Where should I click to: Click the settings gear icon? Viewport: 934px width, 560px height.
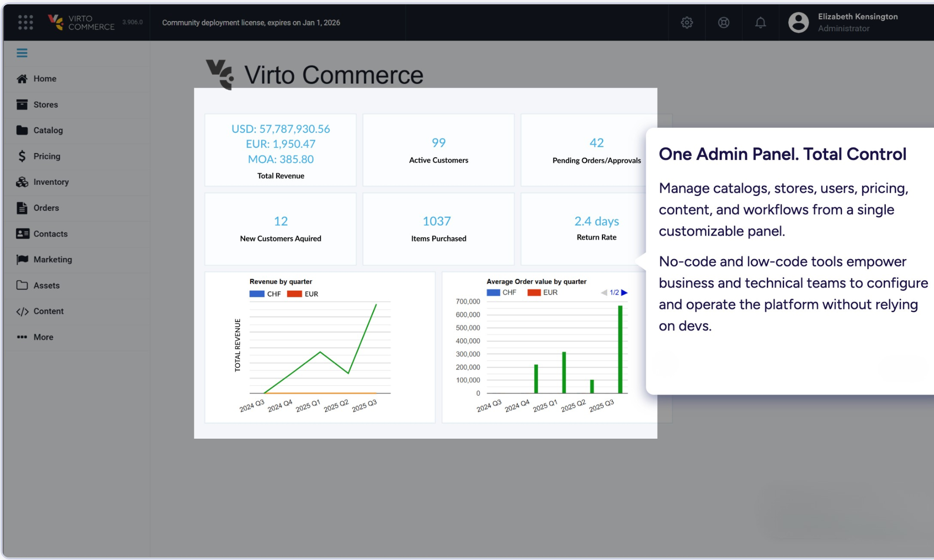click(x=686, y=22)
